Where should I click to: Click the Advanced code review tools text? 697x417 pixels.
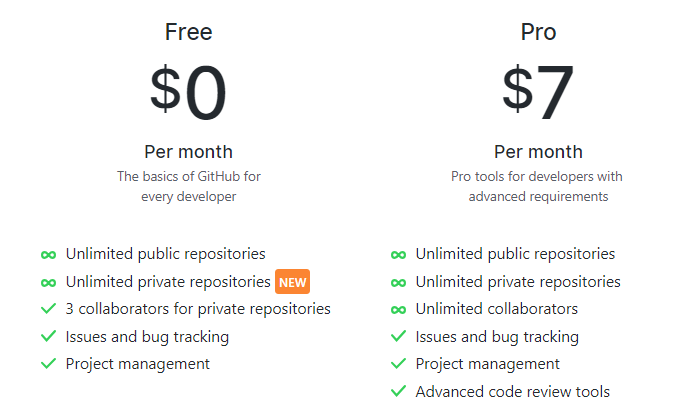512,392
